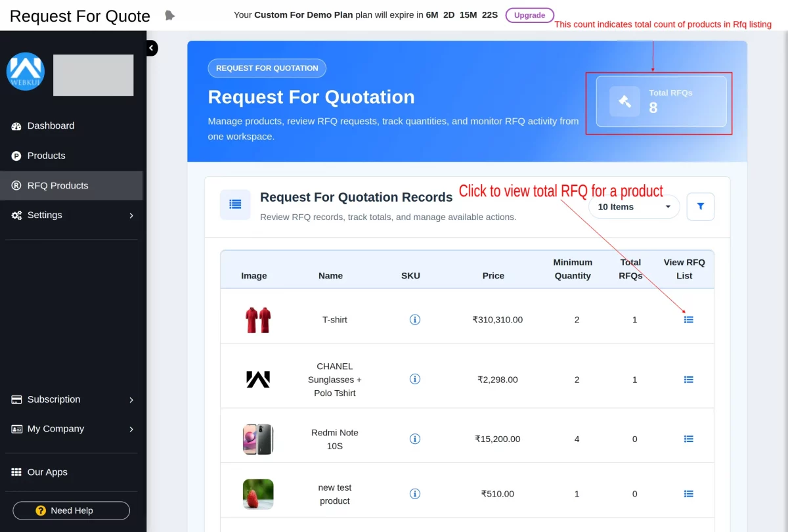Image resolution: width=788 pixels, height=532 pixels.
Task: Click the Our Apps grid icon
Action: [x=16, y=472]
